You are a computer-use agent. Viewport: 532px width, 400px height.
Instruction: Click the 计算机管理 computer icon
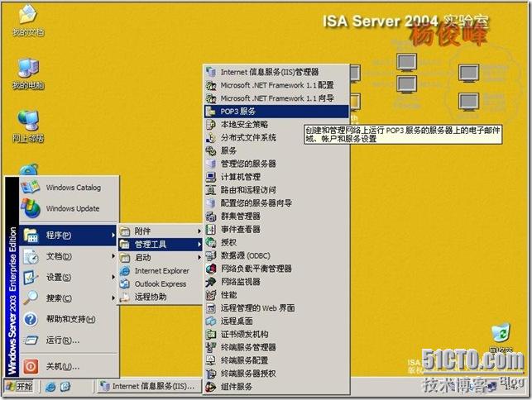coord(211,177)
